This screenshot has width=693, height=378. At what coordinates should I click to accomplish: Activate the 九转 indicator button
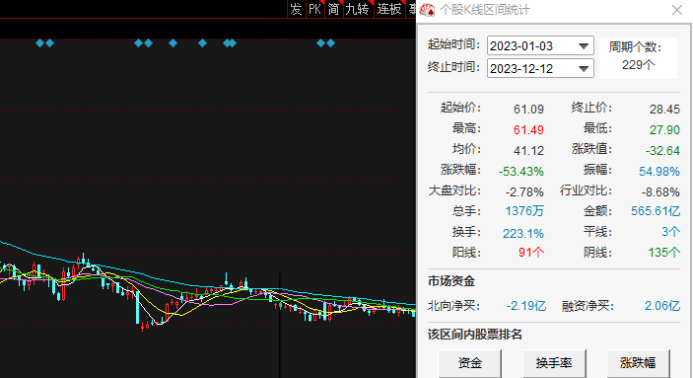pyautogui.click(x=358, y=9)
